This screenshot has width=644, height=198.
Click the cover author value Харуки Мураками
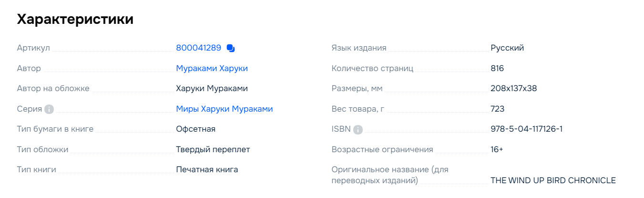click(212, 88)
